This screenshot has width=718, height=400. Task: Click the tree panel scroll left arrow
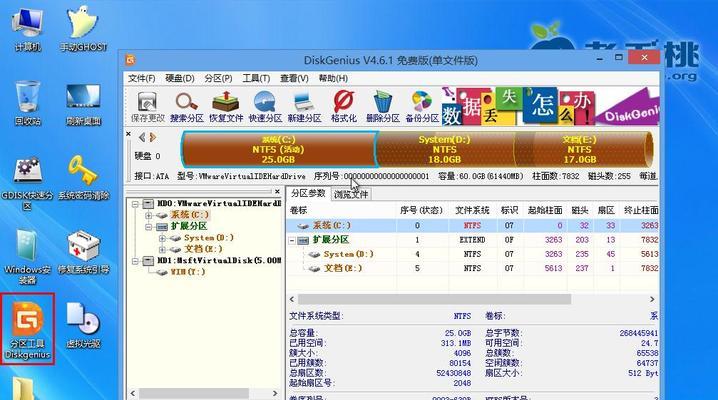point(133,393)
